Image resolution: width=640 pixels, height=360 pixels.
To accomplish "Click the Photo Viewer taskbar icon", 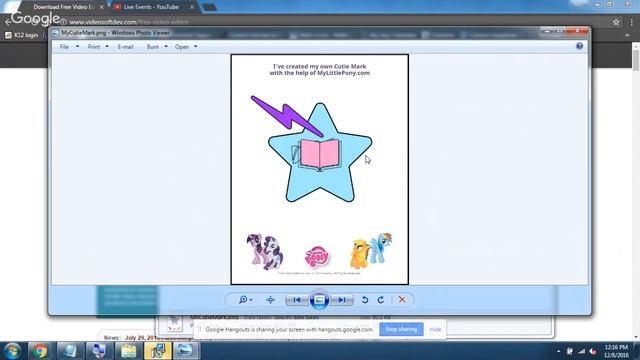I will coord(186,351).
